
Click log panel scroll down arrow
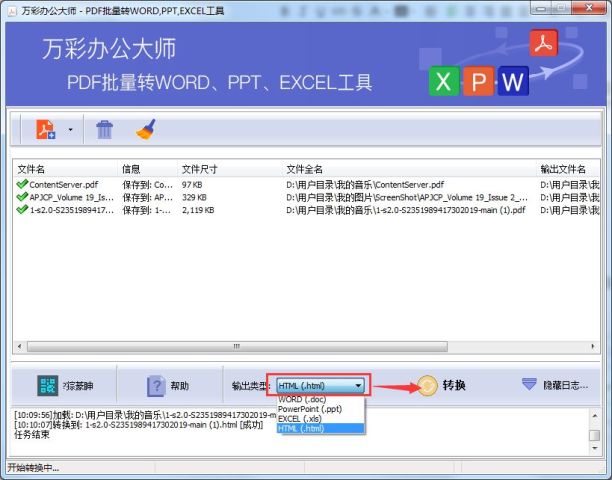[594, 448]
